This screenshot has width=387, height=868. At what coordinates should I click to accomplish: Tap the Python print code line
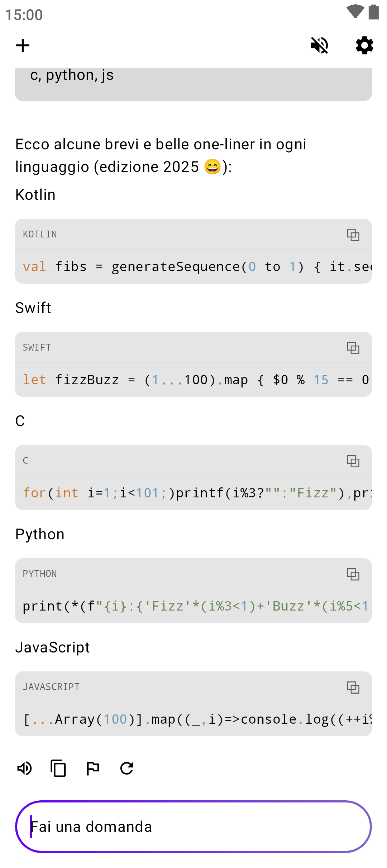click(193, 607)
